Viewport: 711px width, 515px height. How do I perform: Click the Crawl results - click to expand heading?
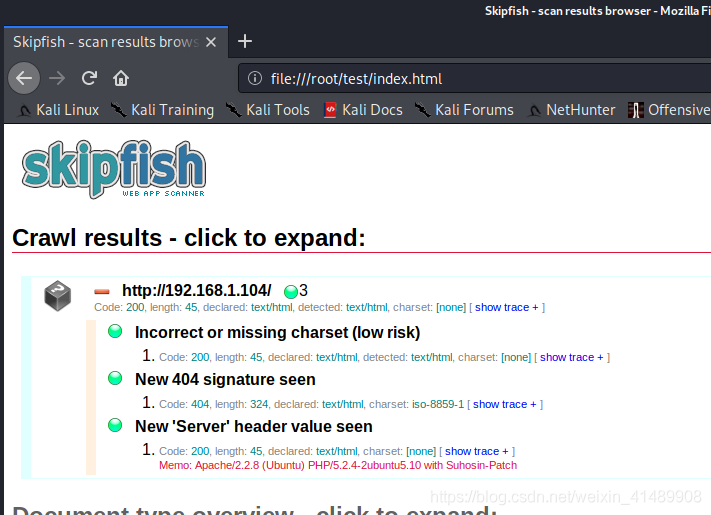click(189, 238)
